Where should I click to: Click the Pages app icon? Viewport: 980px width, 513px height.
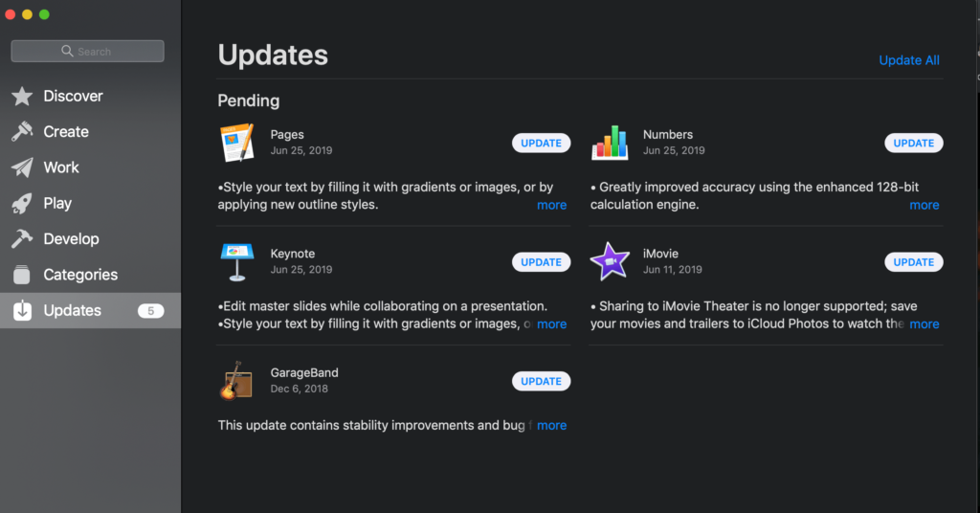[x=235, y=143]
